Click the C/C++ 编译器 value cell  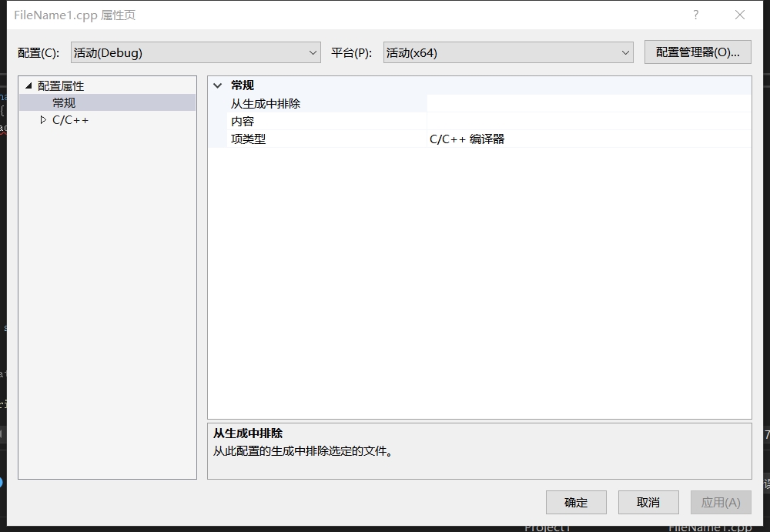[589, 139]
